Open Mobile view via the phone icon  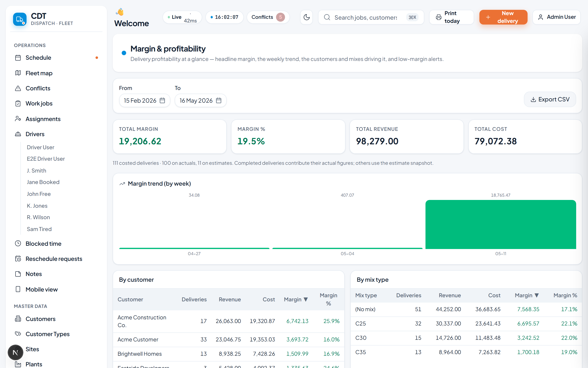pos(18,289)
